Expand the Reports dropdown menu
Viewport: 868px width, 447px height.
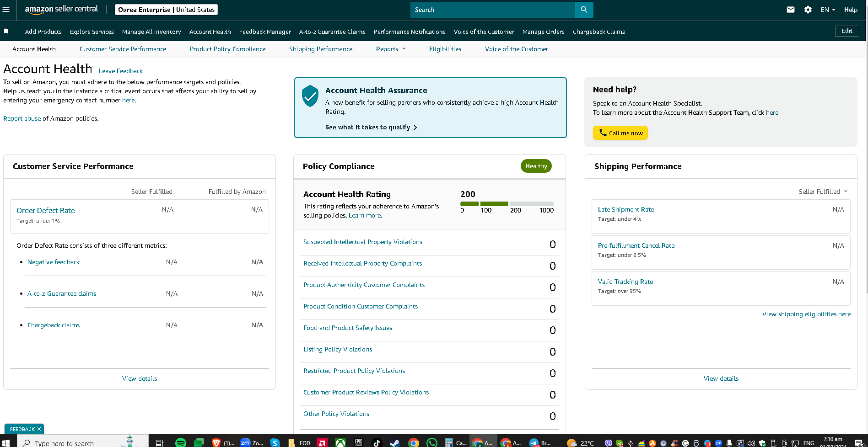pos(391,49)
